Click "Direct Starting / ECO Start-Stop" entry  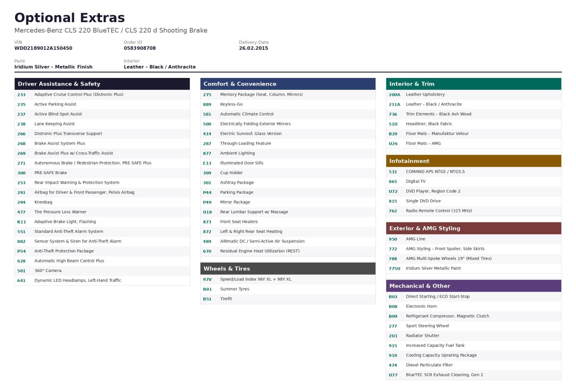coord(474,297)
